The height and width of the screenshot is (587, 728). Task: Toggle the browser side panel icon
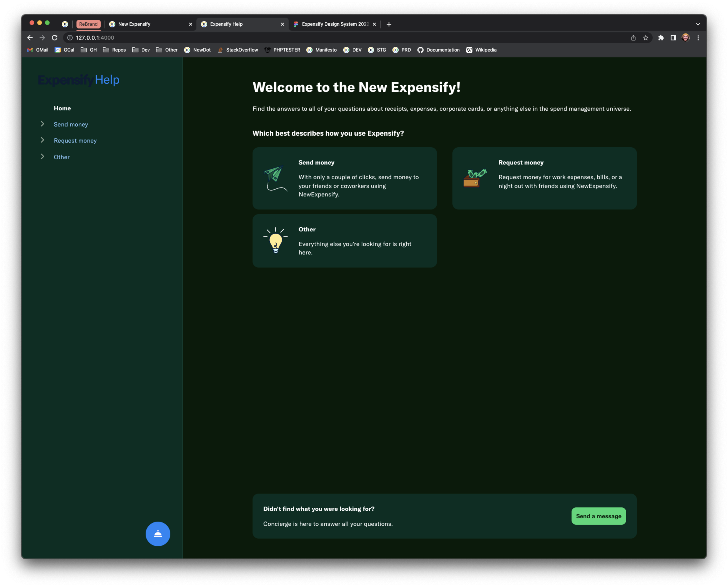pyautogui.click(x=673, y=37)
